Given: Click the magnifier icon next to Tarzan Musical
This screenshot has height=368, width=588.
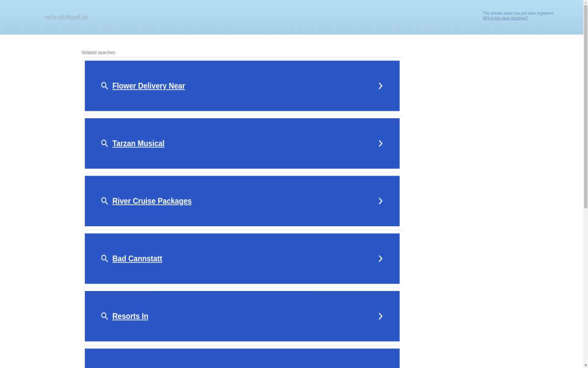Looking at the screenshot, I should click(x=104, y=143).
